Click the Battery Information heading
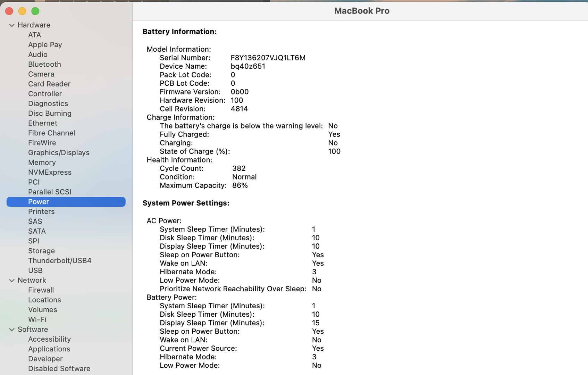This screenshot has height=375, width=588. click(179, 32)
